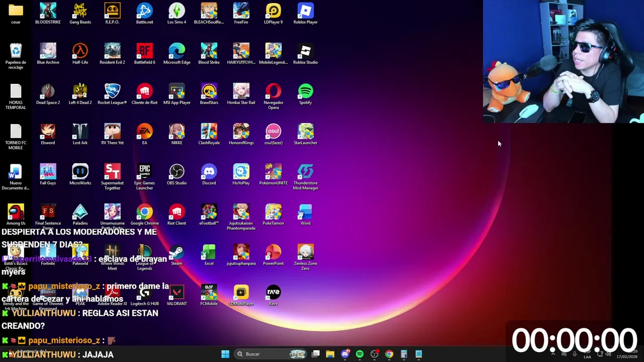Open Epic Games Launcher icon

pos(144,177)
